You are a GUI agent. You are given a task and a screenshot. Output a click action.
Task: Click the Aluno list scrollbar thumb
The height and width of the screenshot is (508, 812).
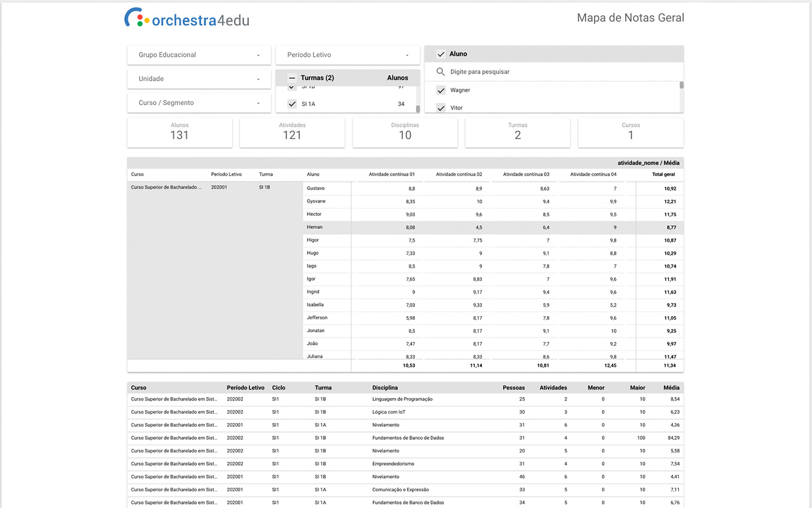(x=681, y=85)
